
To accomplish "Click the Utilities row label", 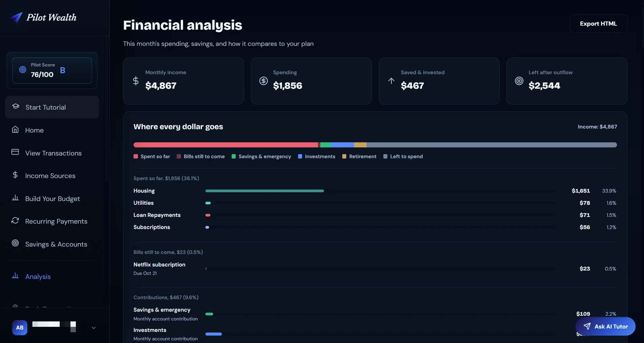I will (144, 203).
